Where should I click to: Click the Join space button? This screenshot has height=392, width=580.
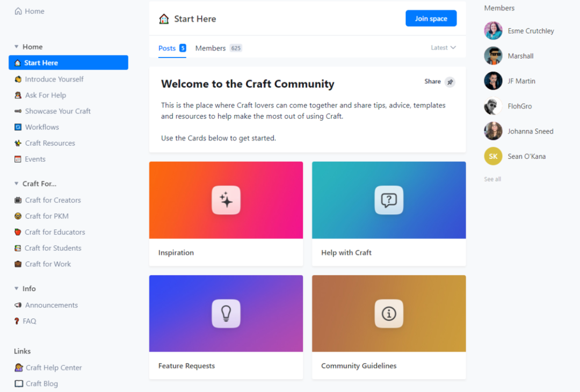click(x=431, y=18)
